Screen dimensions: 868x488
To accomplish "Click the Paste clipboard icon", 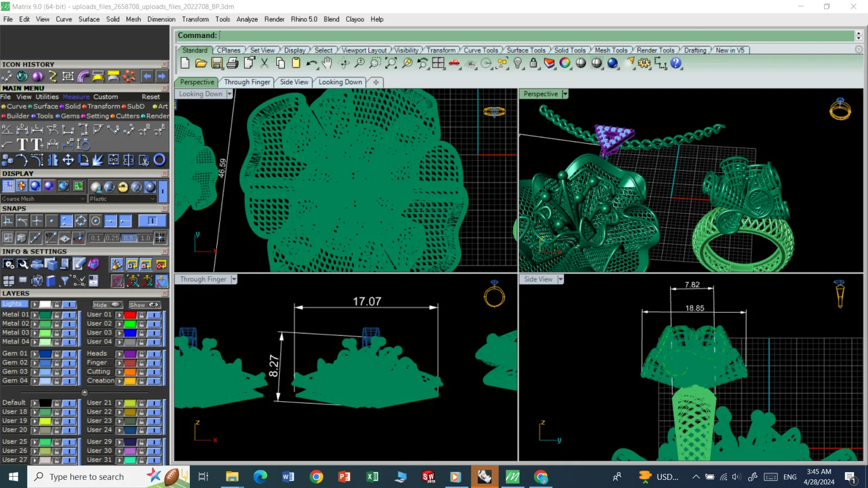I will point(296,63).
